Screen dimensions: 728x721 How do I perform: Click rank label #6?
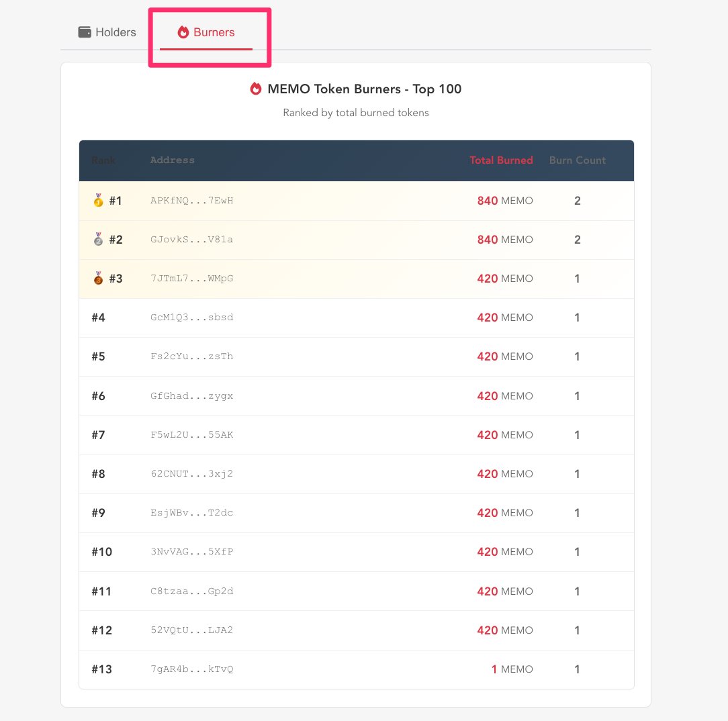coord(99,396)
